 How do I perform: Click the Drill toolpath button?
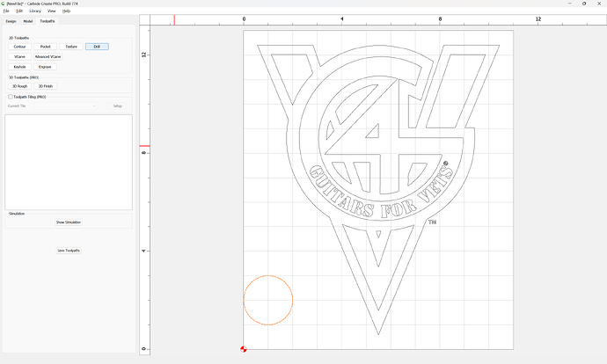(x=97, y=47)
